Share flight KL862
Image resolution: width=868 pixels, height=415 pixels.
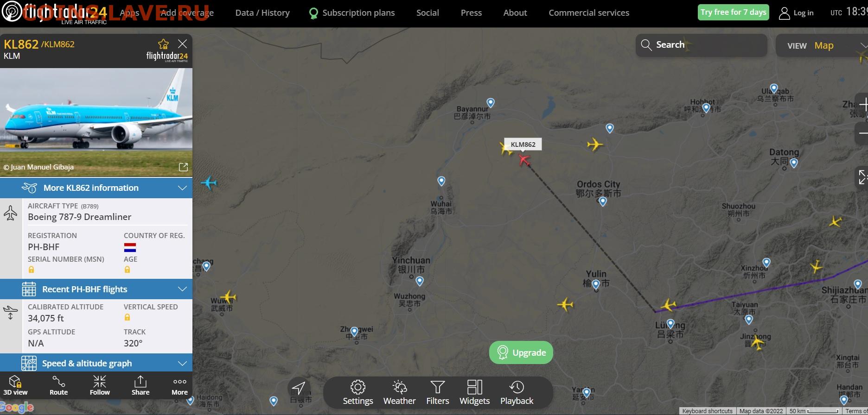[x=140, y=385]
